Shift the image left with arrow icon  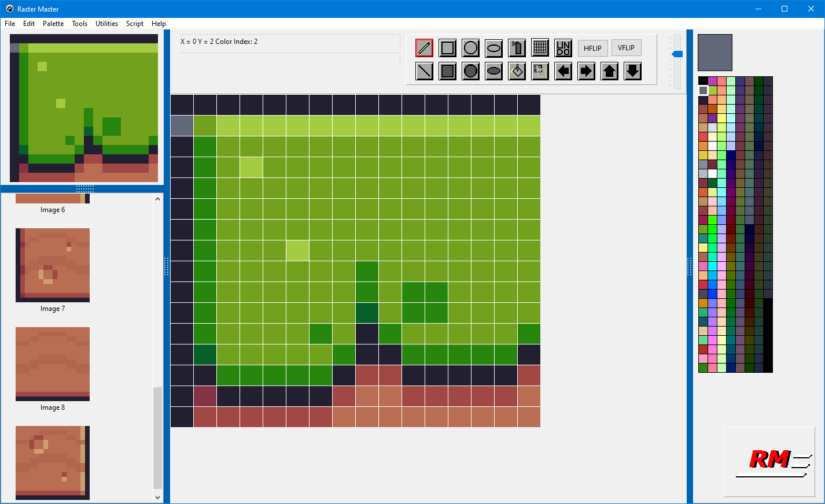(x=563, y=71)
